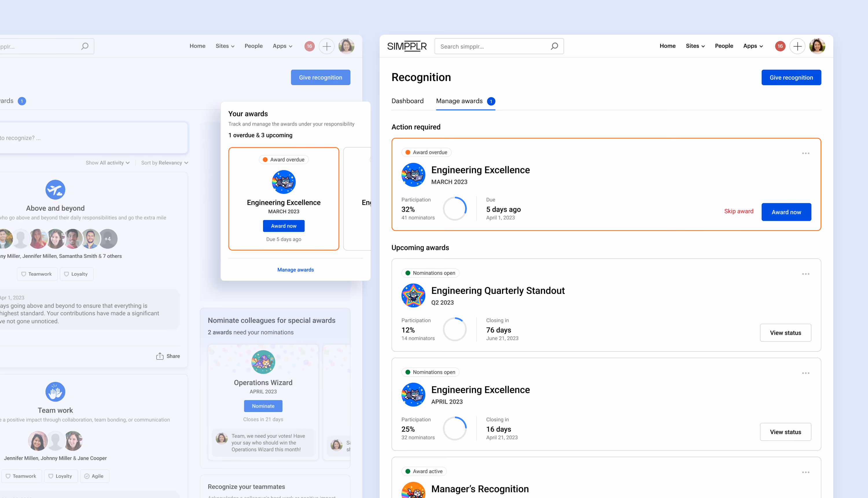The height and width of the screenshot is (498, 868).
Task: Click the Share icon on the recognition post
Action: pos(160,356)
